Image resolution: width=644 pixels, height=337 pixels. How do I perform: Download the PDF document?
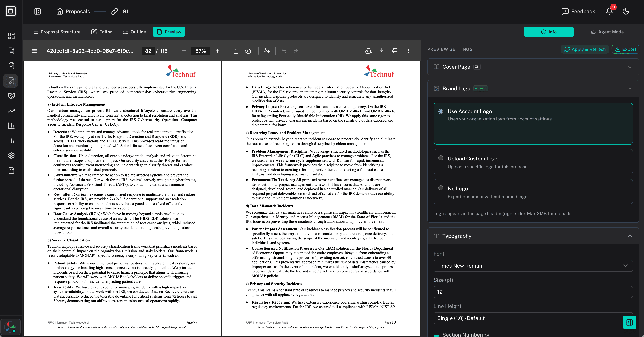coord(382,51)
